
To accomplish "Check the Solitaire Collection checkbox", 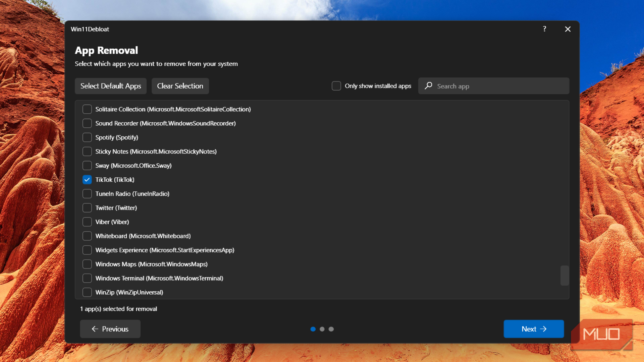I will (87, 109).
